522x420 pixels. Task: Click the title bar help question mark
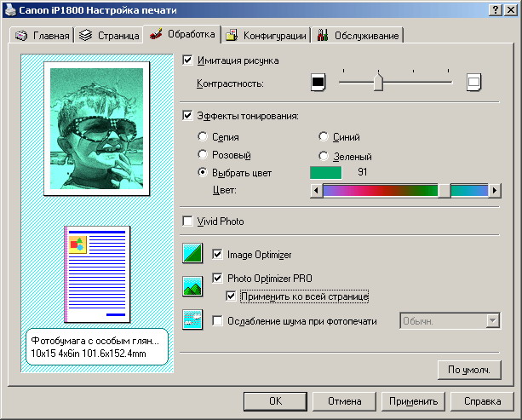point(495,9)
